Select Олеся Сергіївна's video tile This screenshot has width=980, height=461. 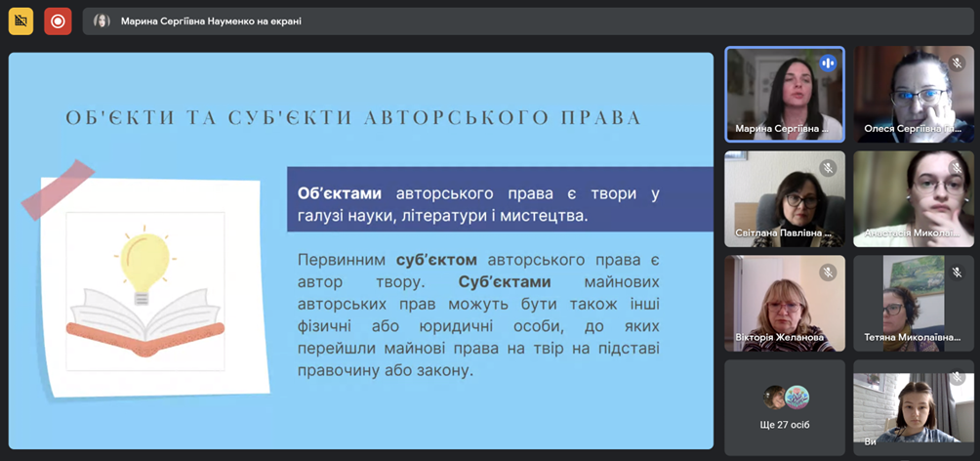(914, 95)
